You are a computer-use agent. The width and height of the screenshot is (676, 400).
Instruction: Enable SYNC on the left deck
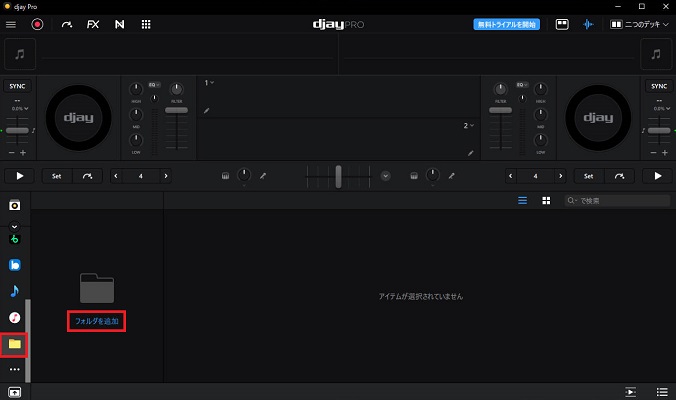17,86
